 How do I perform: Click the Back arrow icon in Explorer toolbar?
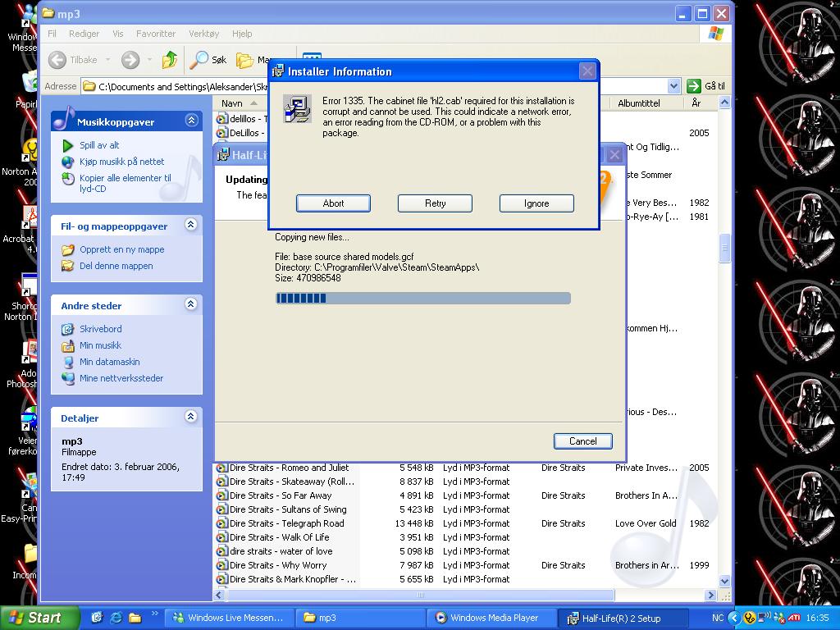pyautogui.click(x=58, y=60)
